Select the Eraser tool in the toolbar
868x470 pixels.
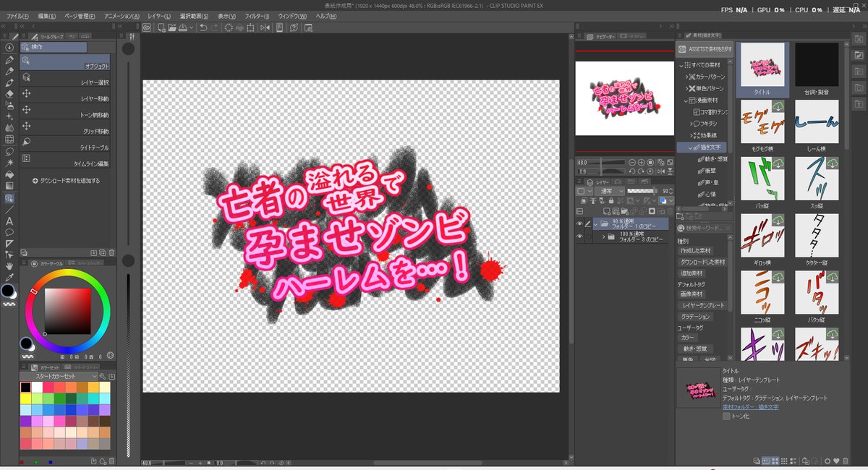[x=9, y=93]
